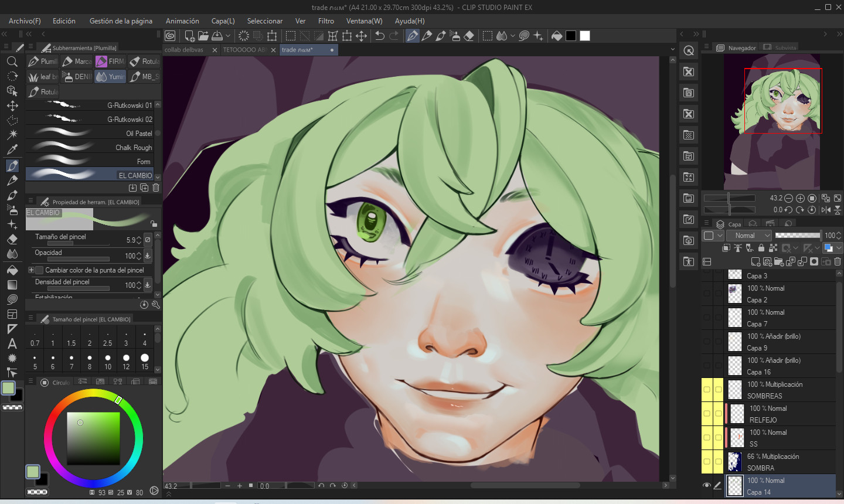Toggle Lock layer padlock icon

(761, 248)
